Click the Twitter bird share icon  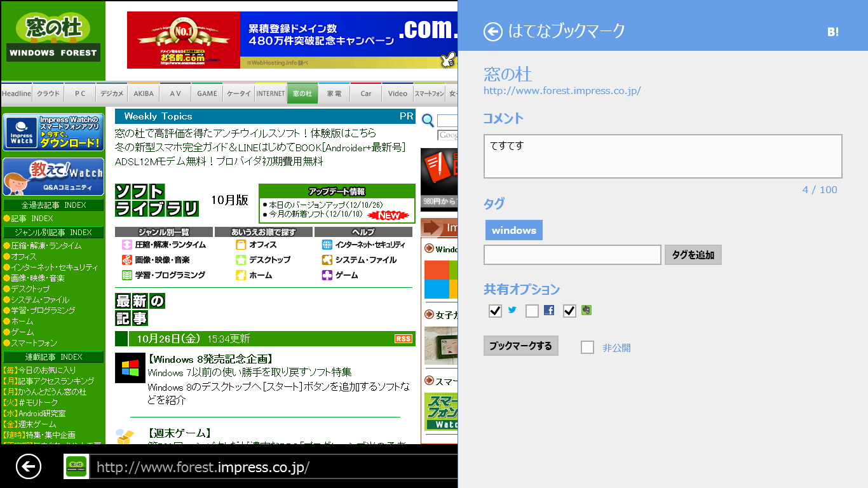coord(512,311)
